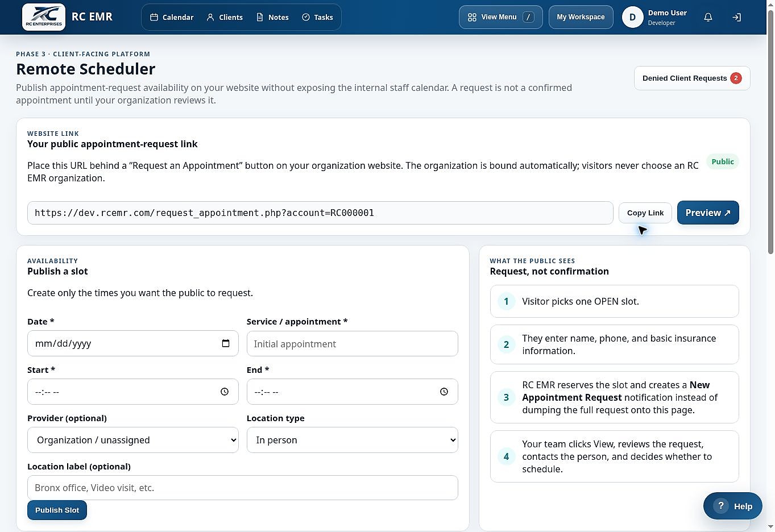Expand the Provider dropdown

(132, 440)
